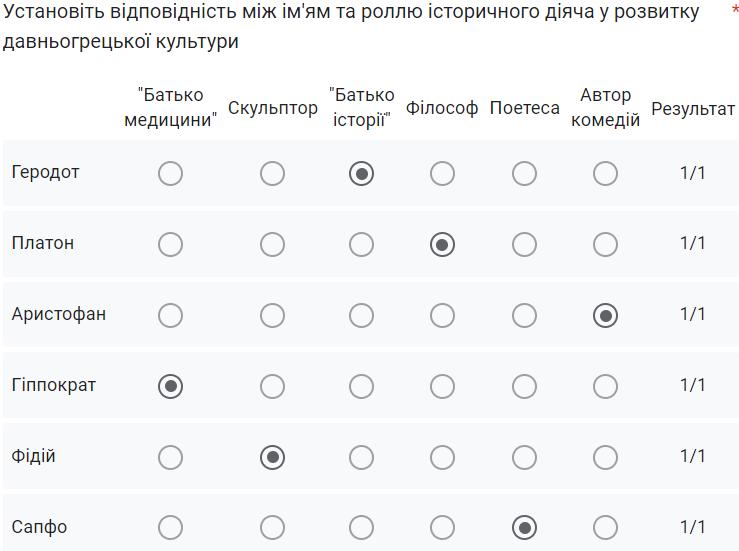Viewport: 739px width, 551px height.
Task: Choose Поетеса option for Фідій
Action: [x=524, y=457]
